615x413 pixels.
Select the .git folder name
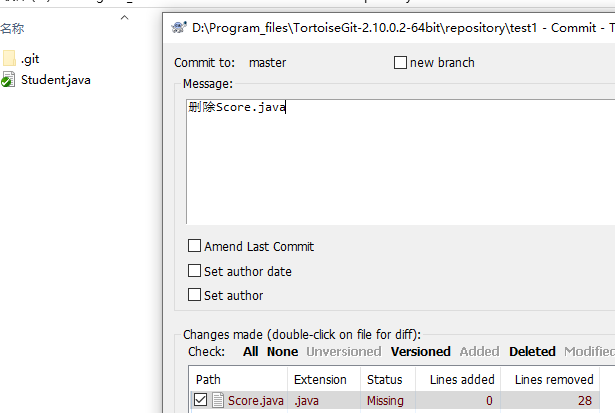(x=30, y=59)
